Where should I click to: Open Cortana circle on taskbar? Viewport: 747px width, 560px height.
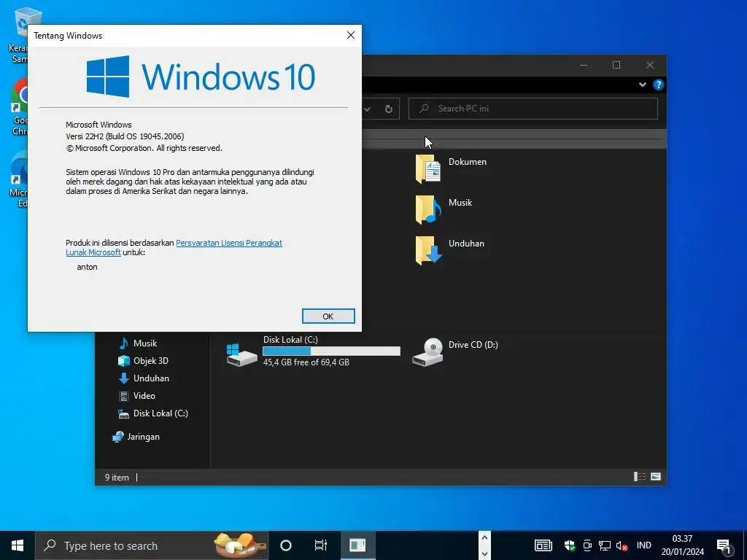coord(286,545)
